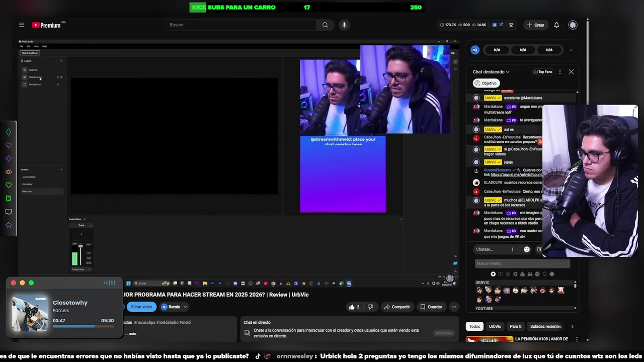Image resolution: width=644 pixels, height=362 pixels.
Task: Open the emoji picker in chat
Action: tap(527, 249)
